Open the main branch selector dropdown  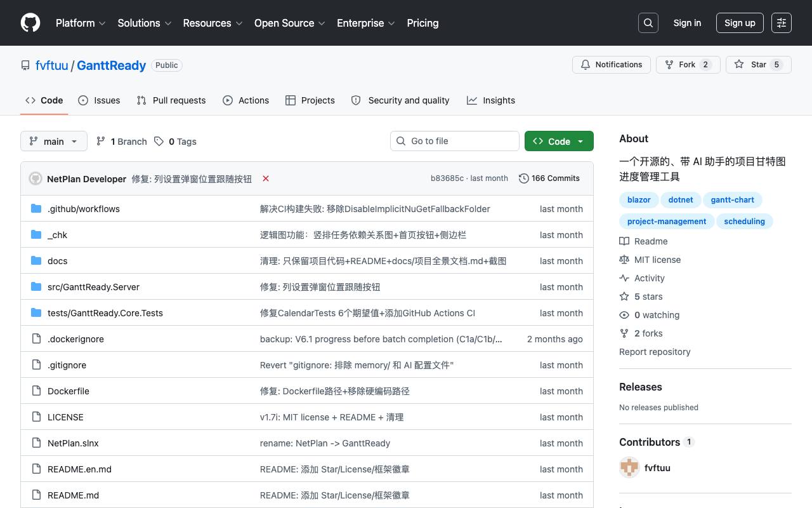[53, 141]
